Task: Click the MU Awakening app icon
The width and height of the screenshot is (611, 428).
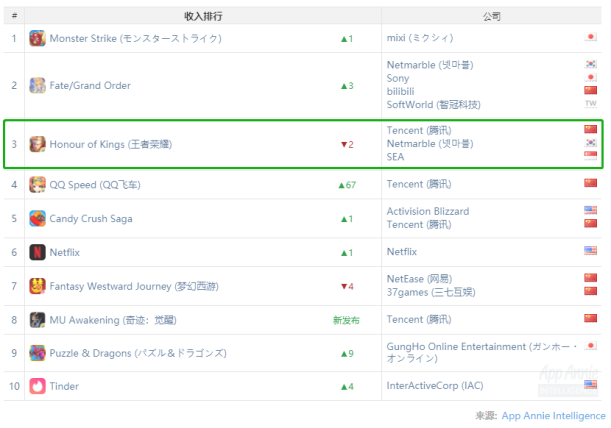Action: click(x=37, y=320)
